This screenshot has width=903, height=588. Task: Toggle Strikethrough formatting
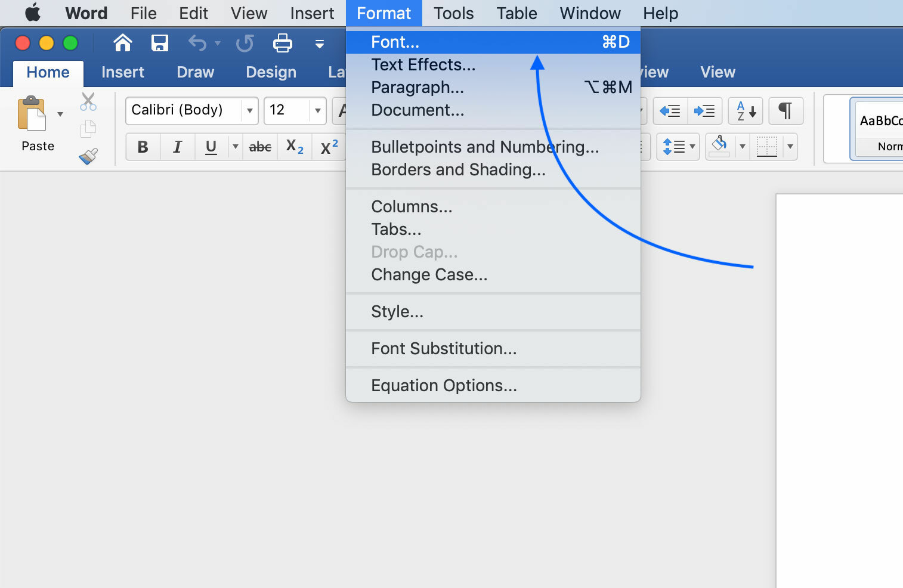(260, 147)
